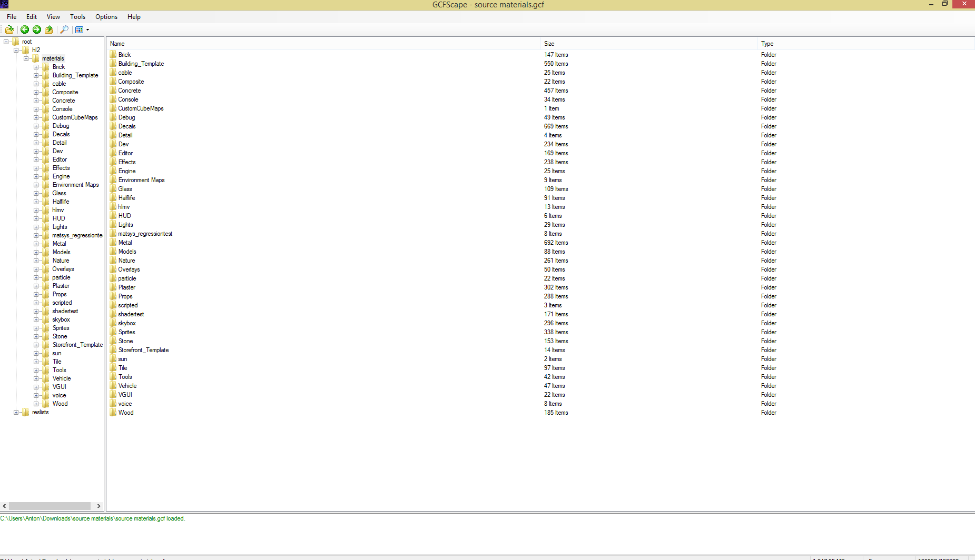
Task: Click the Models folder icon in the file list
Action: (x=113, y=252)
